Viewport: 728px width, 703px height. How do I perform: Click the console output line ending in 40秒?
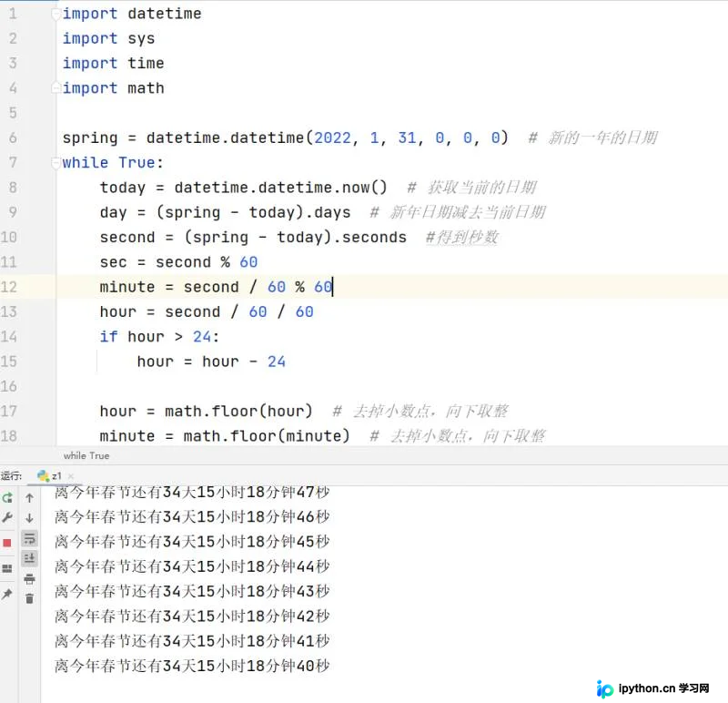click(x=192, y=666)
